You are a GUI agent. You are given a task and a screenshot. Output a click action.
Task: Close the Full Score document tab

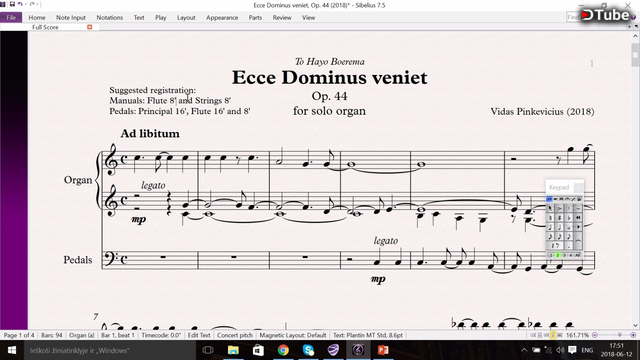[89, 27]
